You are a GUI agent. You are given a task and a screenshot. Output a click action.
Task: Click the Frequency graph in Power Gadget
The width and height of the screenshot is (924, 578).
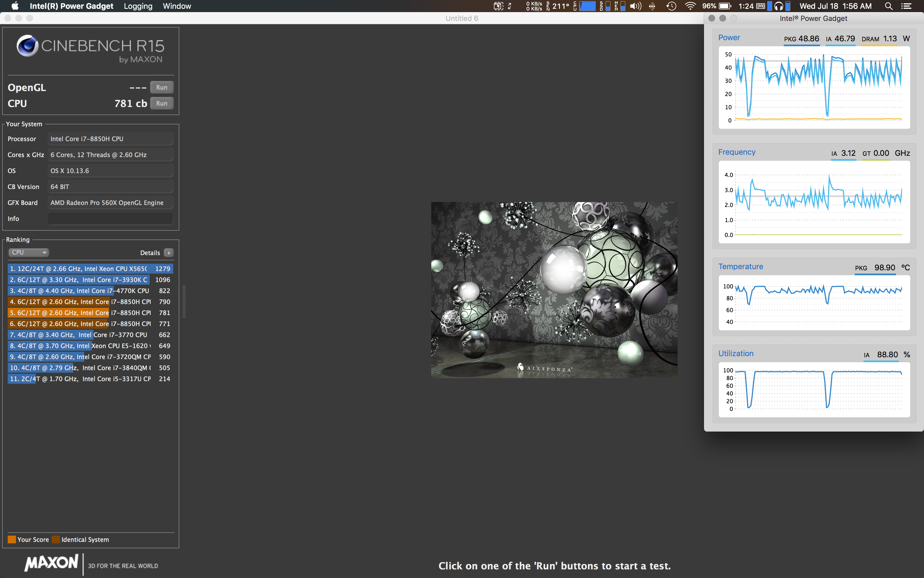pos(814,202)
